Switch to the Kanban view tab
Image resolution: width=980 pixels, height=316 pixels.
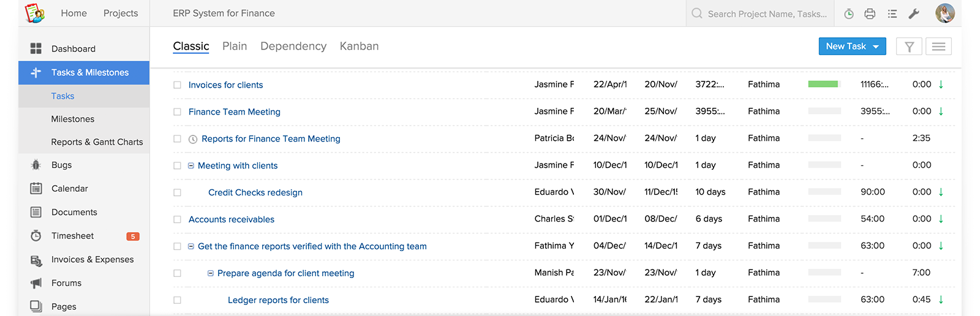(x=359, y=47)
